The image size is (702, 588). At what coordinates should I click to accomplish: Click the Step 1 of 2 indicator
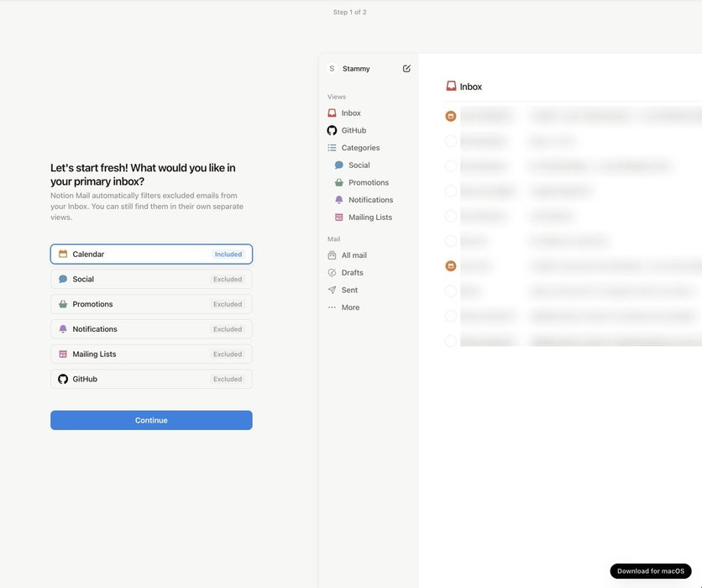click(x=349, y=12)
